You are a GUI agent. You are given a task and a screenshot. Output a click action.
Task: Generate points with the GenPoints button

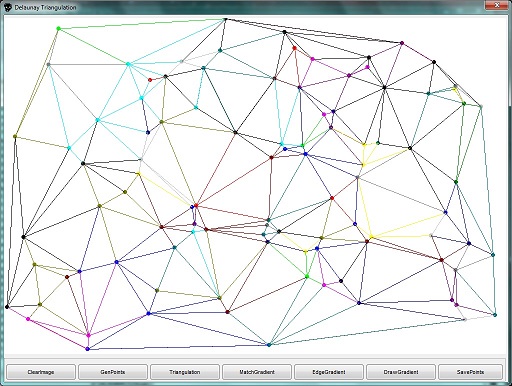click(x=113, y=372)
